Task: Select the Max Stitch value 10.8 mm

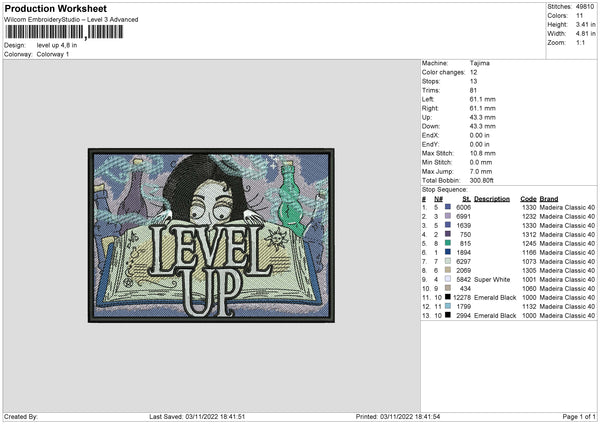Action: tap(483, 153)
